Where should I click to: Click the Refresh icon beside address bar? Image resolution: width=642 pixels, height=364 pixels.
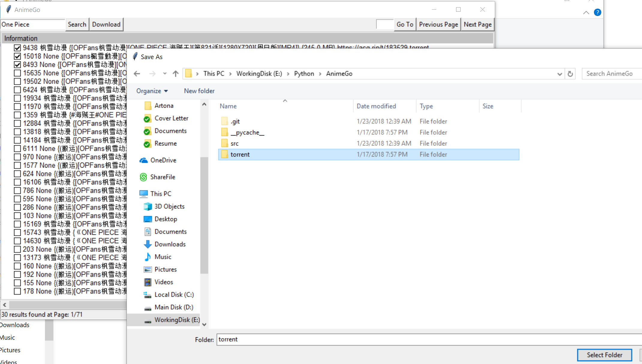(570, 74)
